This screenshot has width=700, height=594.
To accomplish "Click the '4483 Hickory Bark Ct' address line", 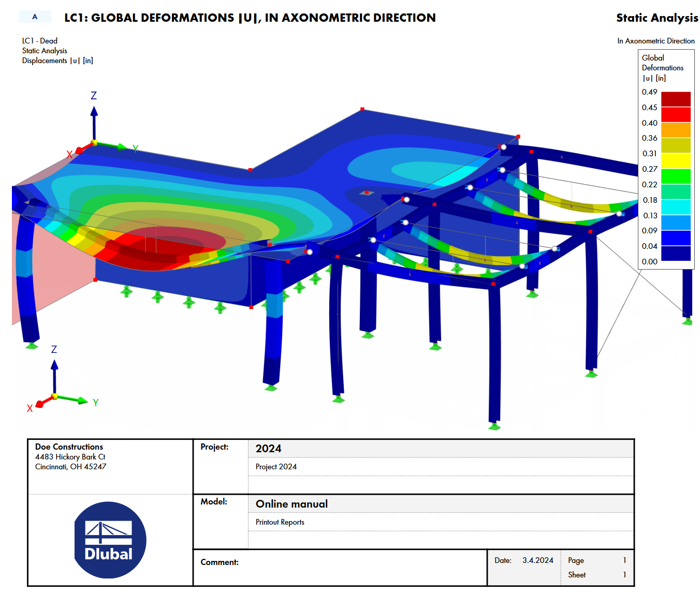I will click(x=70, y=457).
